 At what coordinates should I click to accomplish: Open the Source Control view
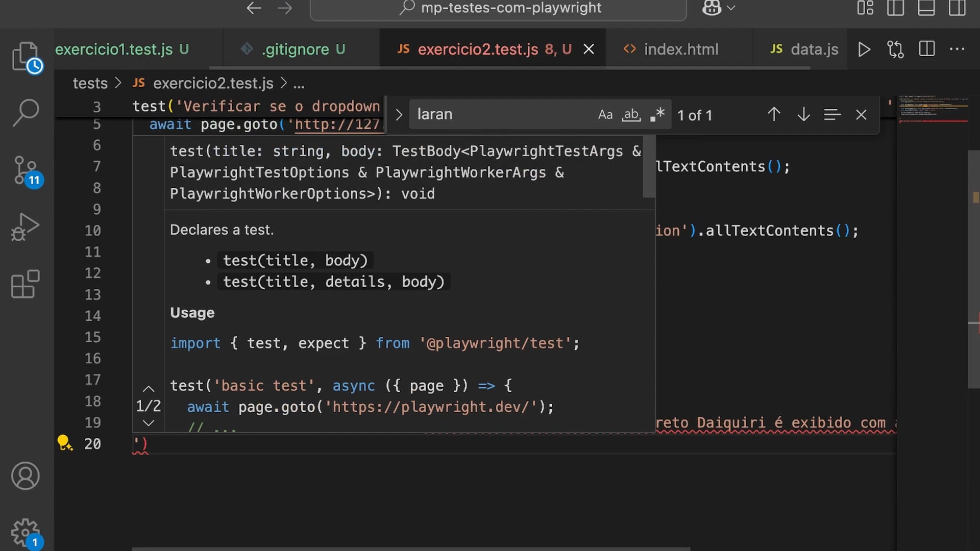click(24, 170)
